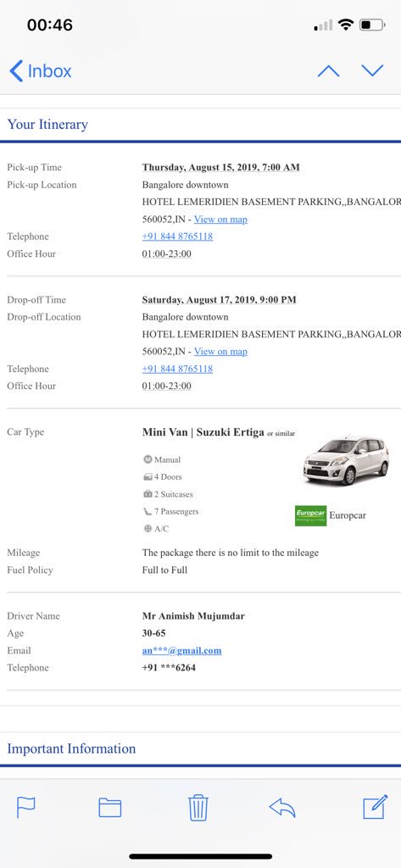Tap driver age value 30-65
Image resolution: width=401 pixels, height=868 pixels.
(x=154, y=633)
